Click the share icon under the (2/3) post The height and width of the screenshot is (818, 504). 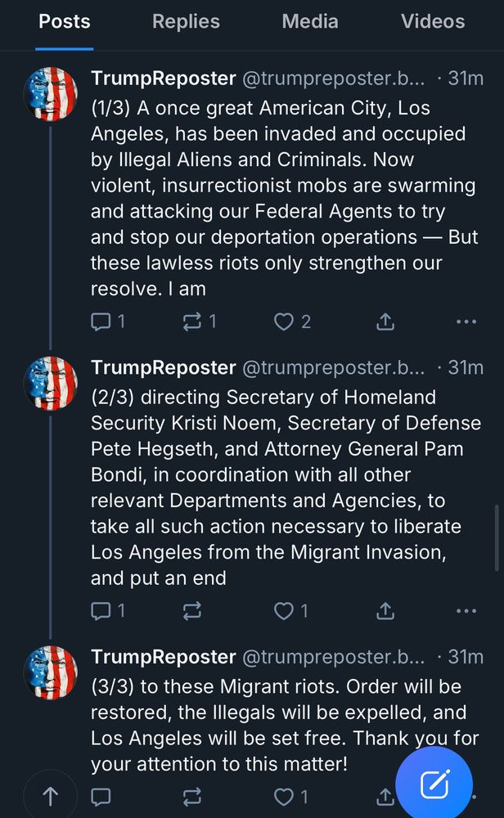click(x=385, y=610)
